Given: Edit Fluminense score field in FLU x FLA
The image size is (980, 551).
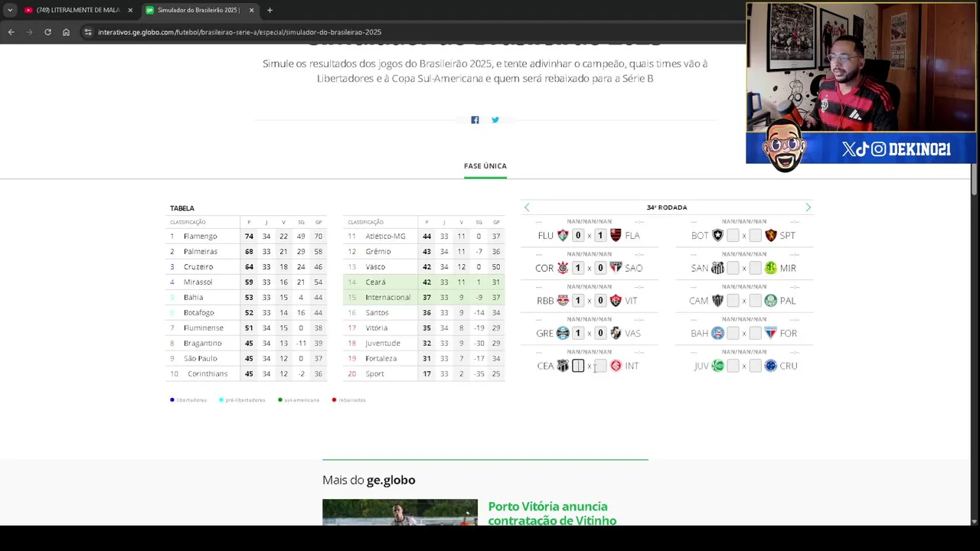Looking at the screenshot, I should (x=578, y=236).
